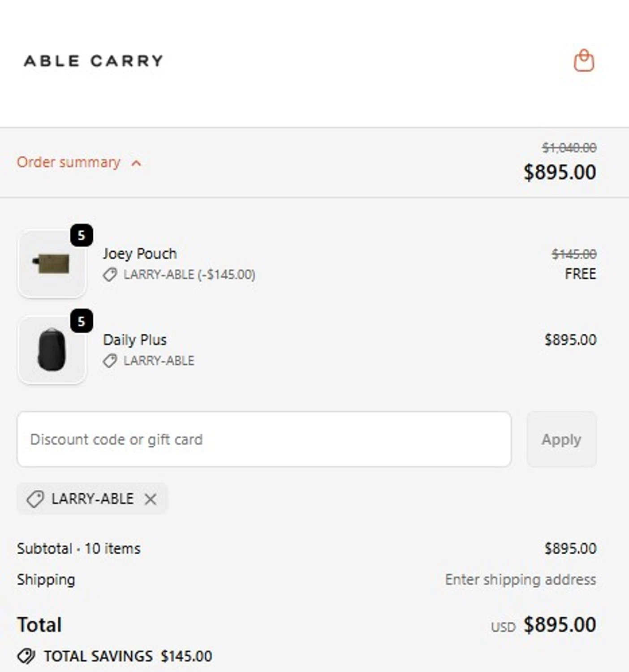Collapse the Order summary chevron
This screenshot has height=672, width=629.
pyautogui.click(x=136, y=163)
